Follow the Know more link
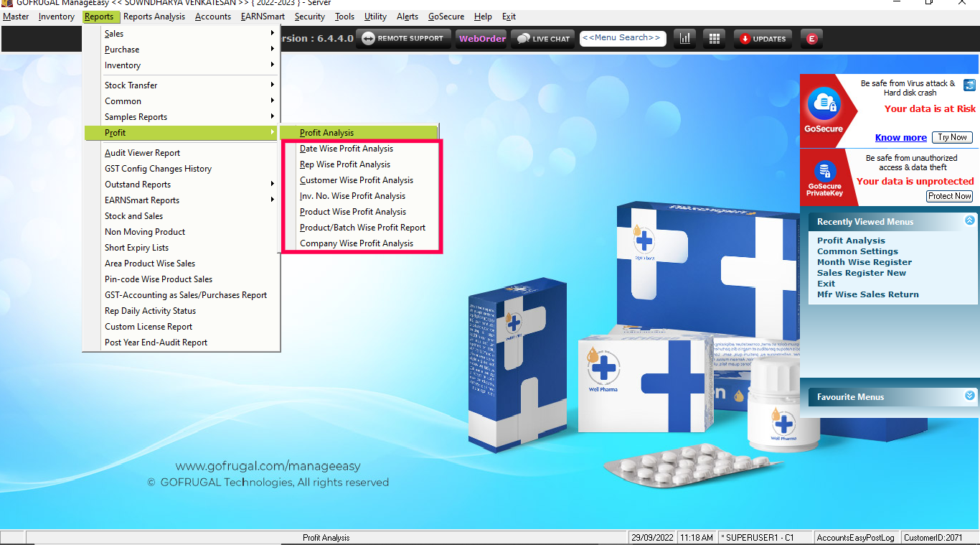 [900, 138]
